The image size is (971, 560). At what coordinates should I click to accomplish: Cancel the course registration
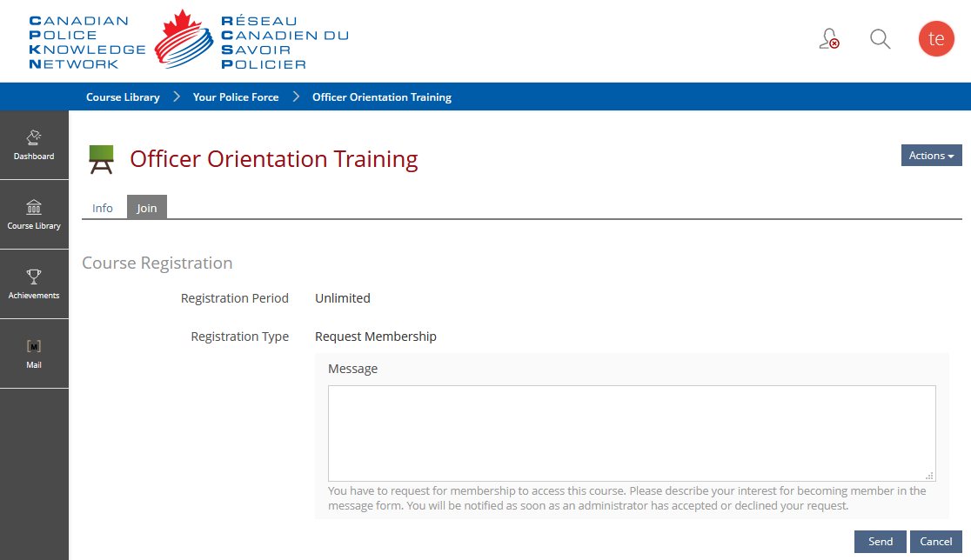[935, 542]
